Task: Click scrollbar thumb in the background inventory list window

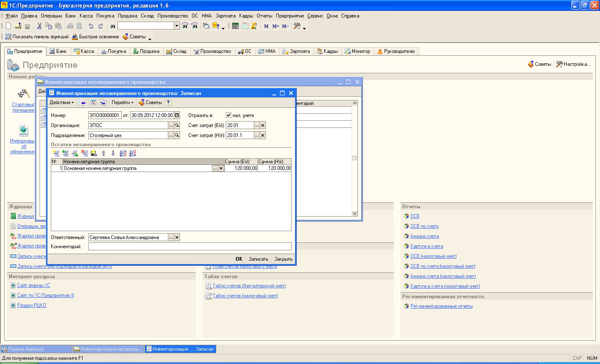Action: (355, 158)
